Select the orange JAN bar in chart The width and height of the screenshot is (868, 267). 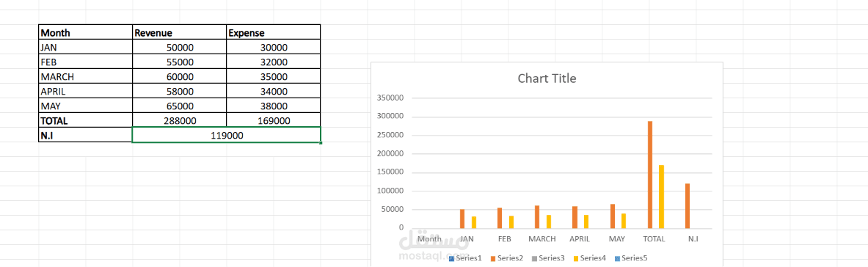(462, 219)
